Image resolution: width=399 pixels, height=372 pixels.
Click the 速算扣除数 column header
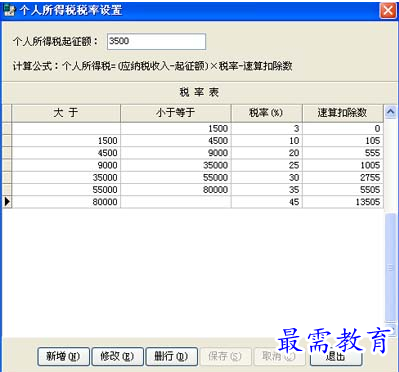(x=343, y=113)
